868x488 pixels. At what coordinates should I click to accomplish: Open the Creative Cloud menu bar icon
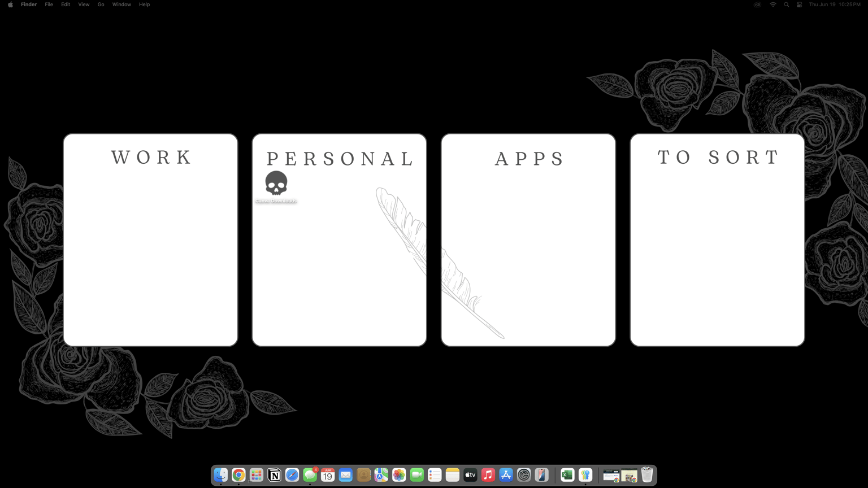[x=757, y=5]
